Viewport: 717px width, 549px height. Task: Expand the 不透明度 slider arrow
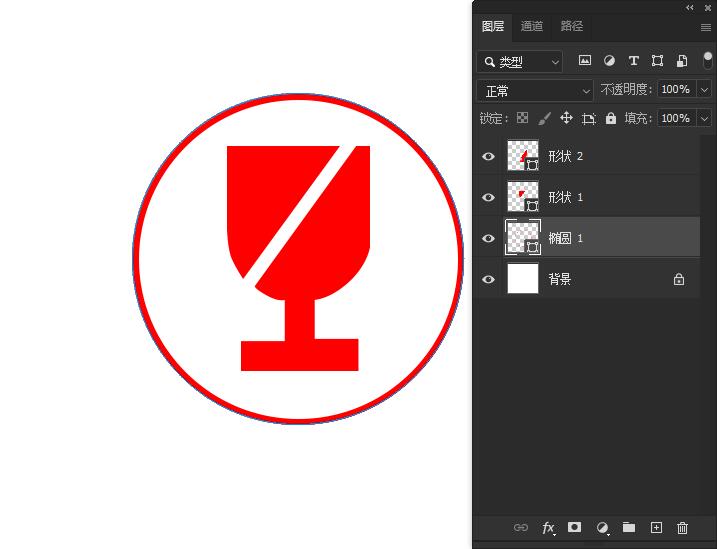704,89
